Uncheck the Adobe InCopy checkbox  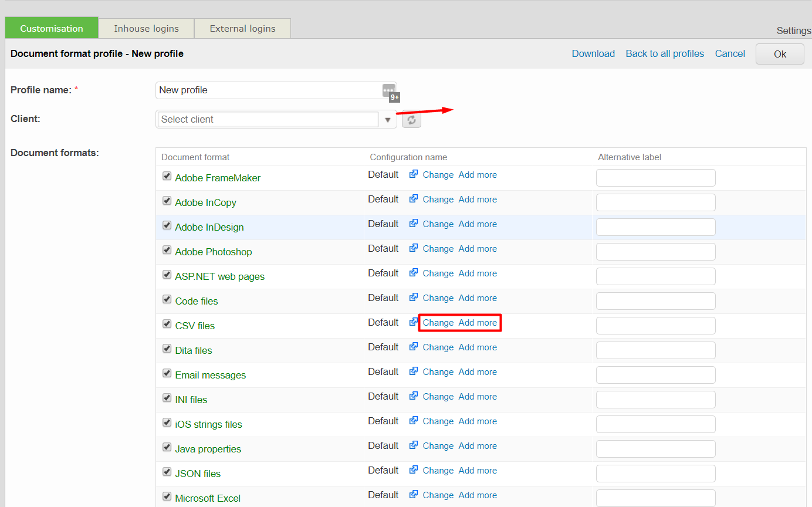click(x=167, y=201)
